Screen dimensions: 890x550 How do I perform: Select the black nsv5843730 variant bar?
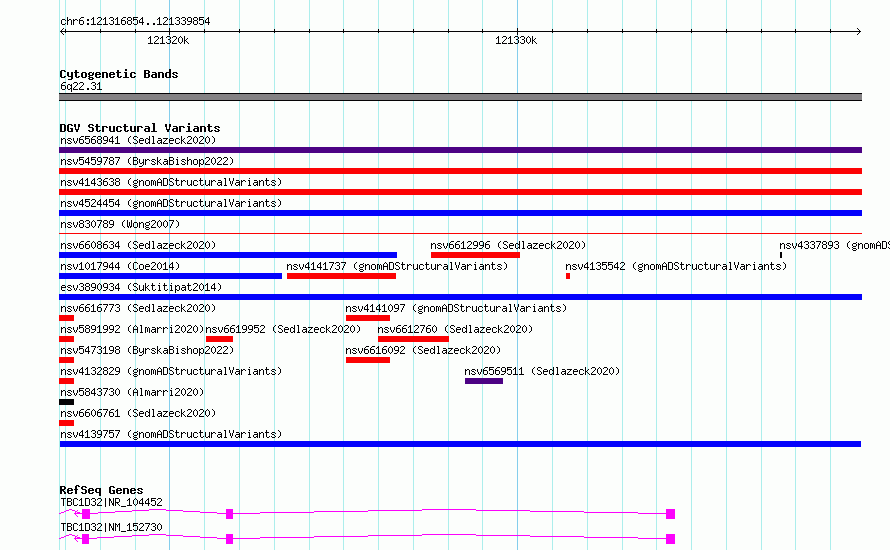[66, 402]
